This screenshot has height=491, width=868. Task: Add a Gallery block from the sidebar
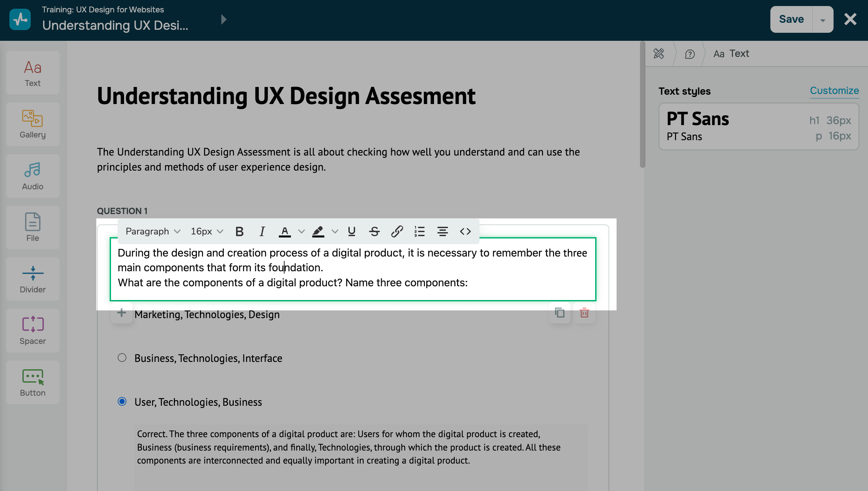pyautogui.click(x=33, y=124)
